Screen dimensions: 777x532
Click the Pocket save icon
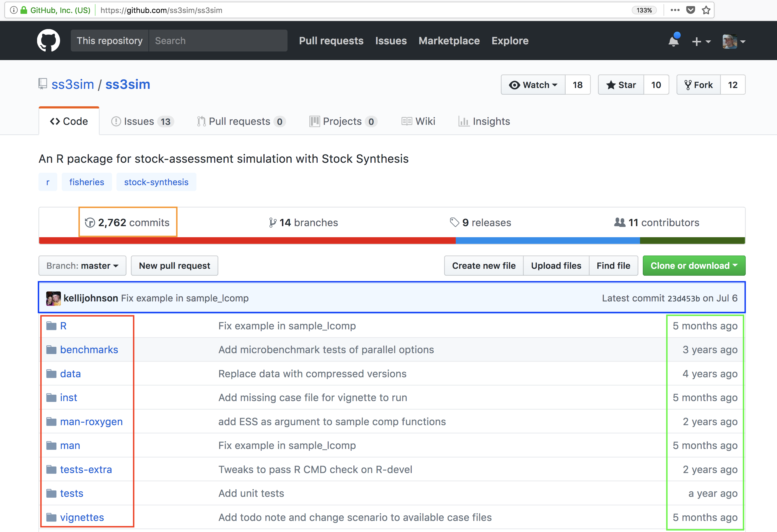[690, 10]
